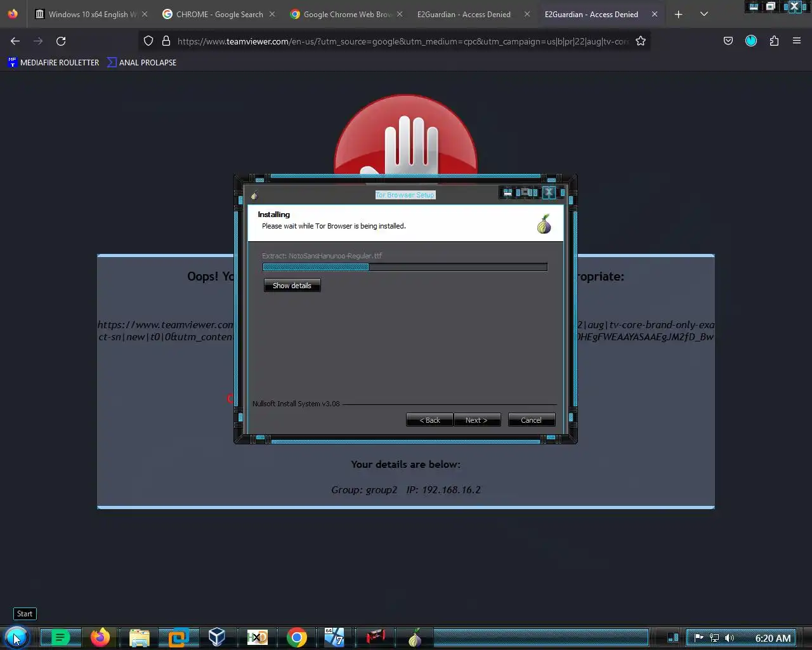Viewport: 812px width, 650px height.
Task: Select the Tor onion installer taskbar icon
Action: (414, 637)
